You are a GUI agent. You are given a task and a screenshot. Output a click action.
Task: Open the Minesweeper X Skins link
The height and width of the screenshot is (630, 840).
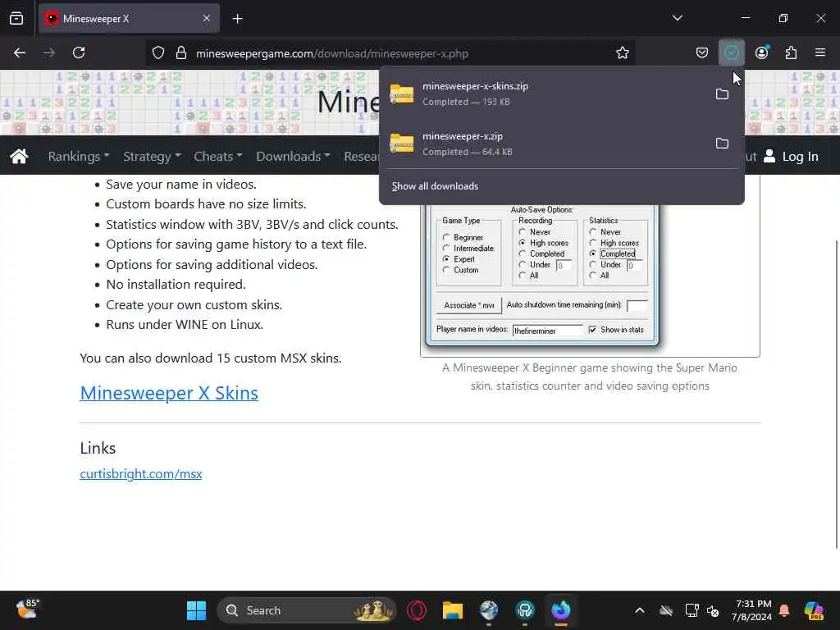[169, 393]
